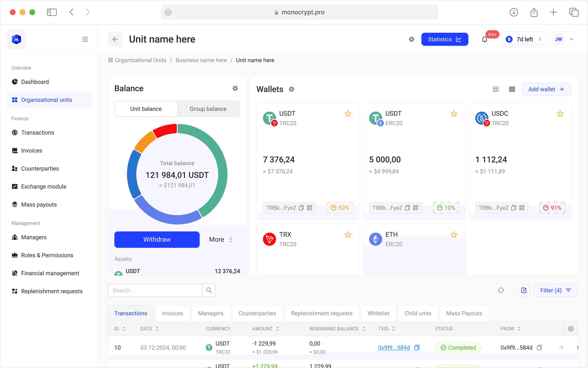Open table column settings gear
The width and height of the screenshot is (588, 368).
point(571,329)
